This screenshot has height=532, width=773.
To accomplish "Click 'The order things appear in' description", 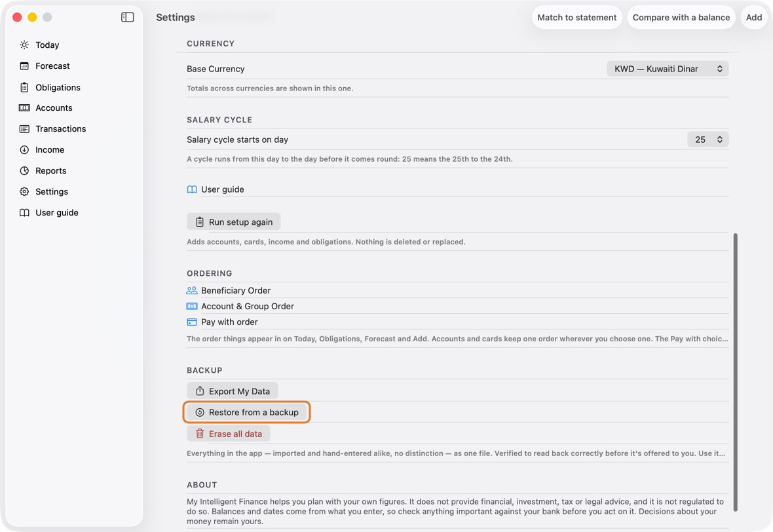I will 457,339.
